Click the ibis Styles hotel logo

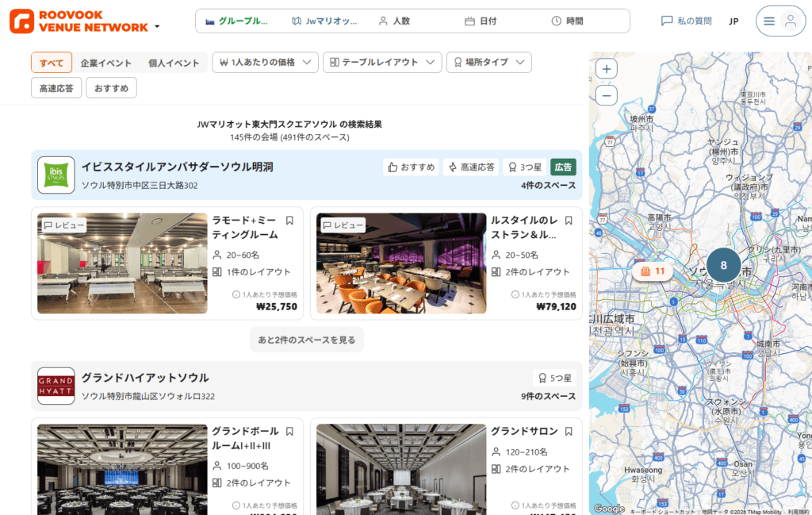click(56, 175)
